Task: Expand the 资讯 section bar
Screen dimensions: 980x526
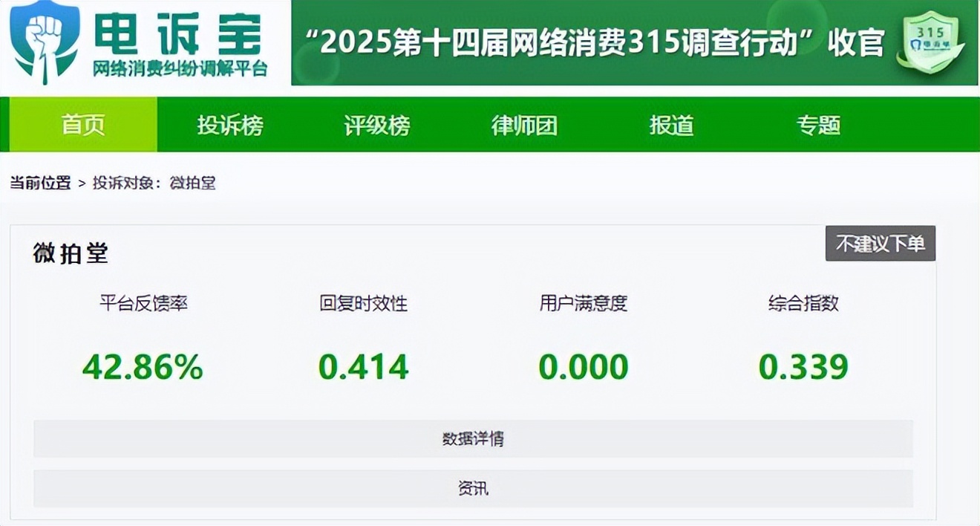Action: point(473,489)
